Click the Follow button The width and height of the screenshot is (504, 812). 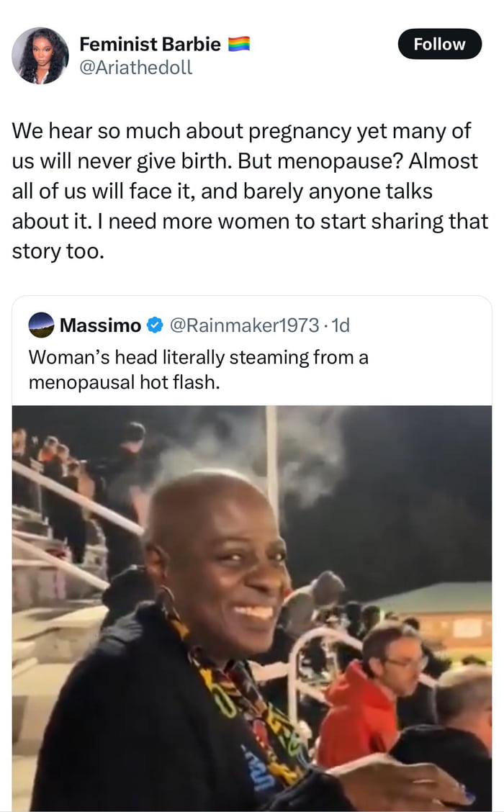(439, 44)
